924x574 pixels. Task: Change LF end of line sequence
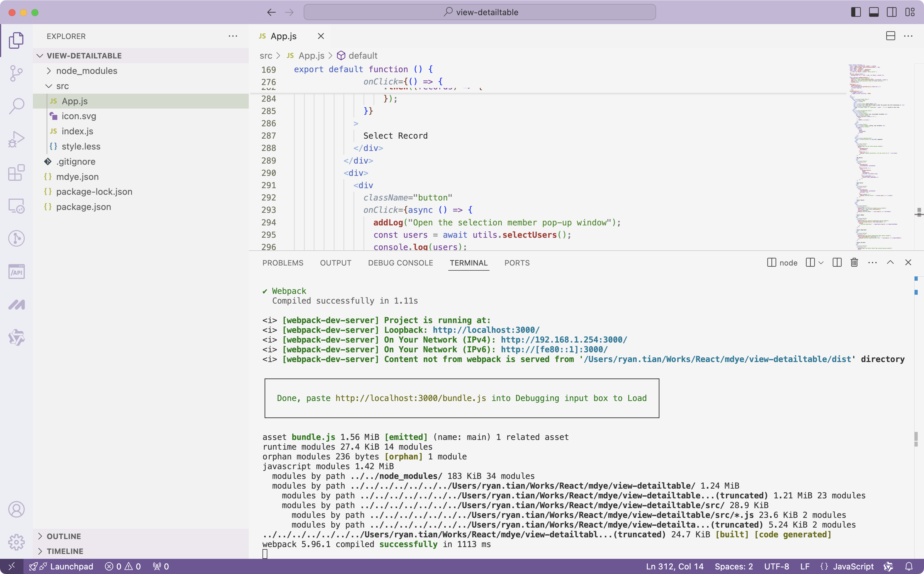[x=805, y=566]
